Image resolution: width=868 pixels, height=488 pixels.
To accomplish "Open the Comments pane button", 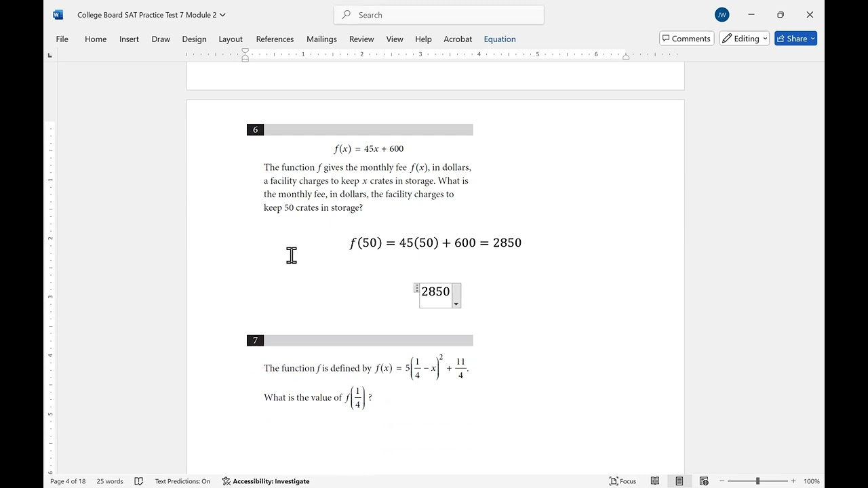I will (x=686, y=39).
